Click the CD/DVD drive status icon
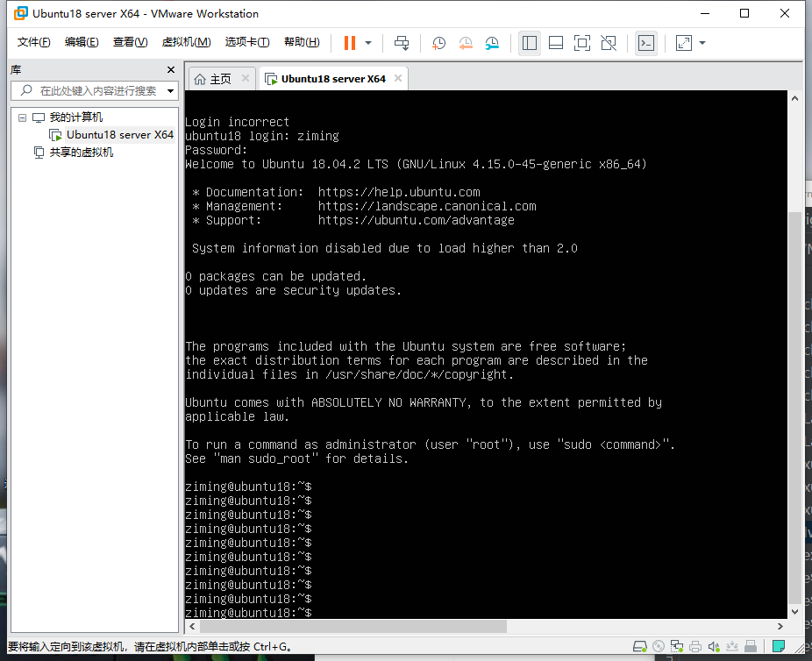812x661 pixels. 659,646
